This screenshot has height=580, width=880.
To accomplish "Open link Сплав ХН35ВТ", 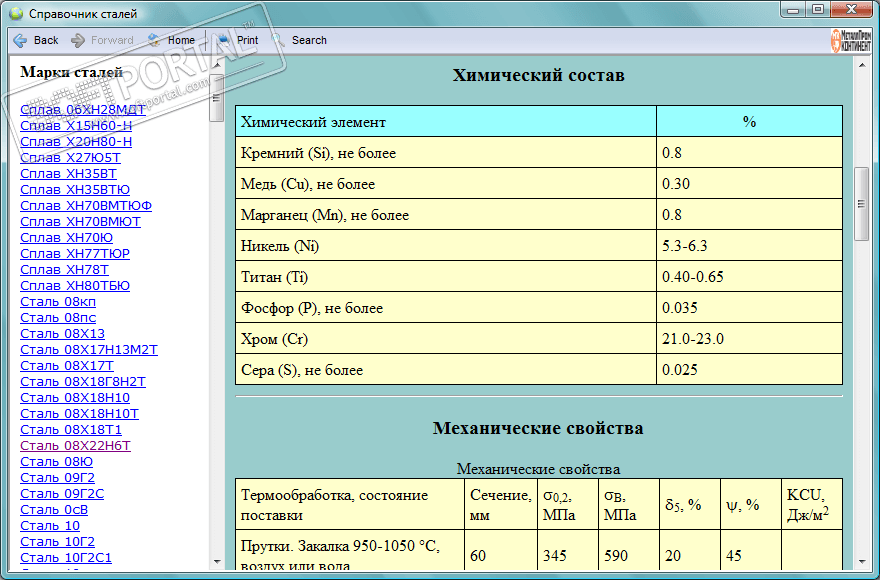I will pos(68,173).
